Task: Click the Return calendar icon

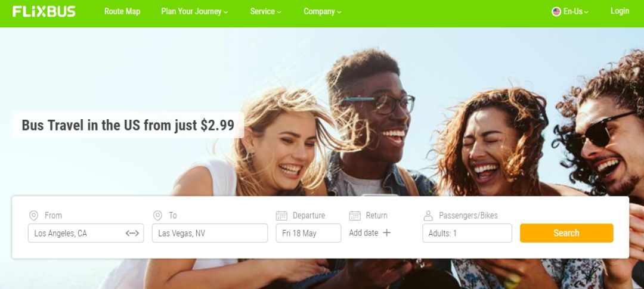Action: coord(355,216)
